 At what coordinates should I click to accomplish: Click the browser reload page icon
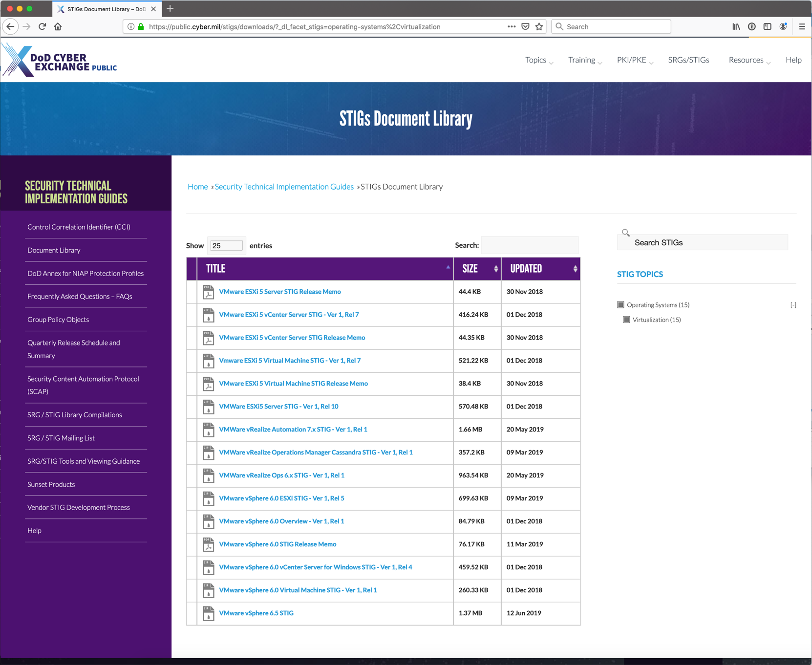coord(43,27)
